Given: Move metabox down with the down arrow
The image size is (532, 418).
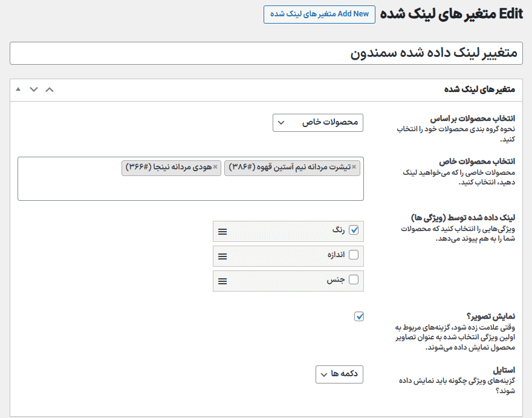Looking at the screenshot, I should coord(34,90).
